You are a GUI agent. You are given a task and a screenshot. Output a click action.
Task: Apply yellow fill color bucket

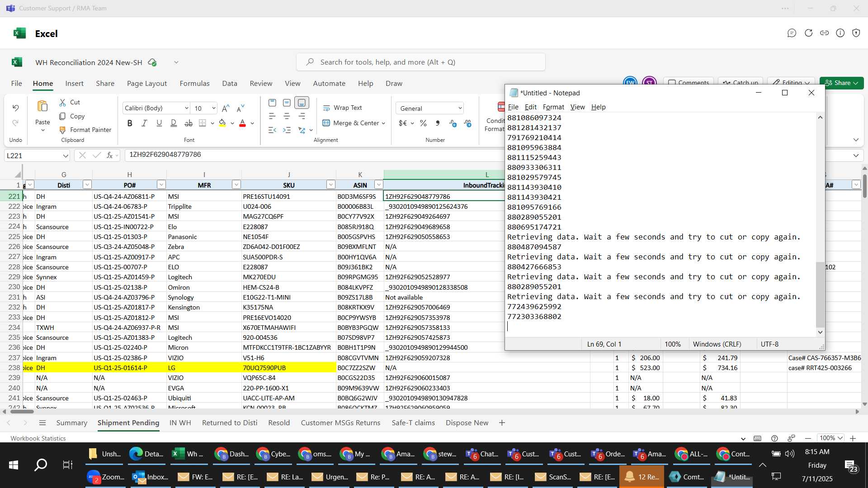coord(222,123)
